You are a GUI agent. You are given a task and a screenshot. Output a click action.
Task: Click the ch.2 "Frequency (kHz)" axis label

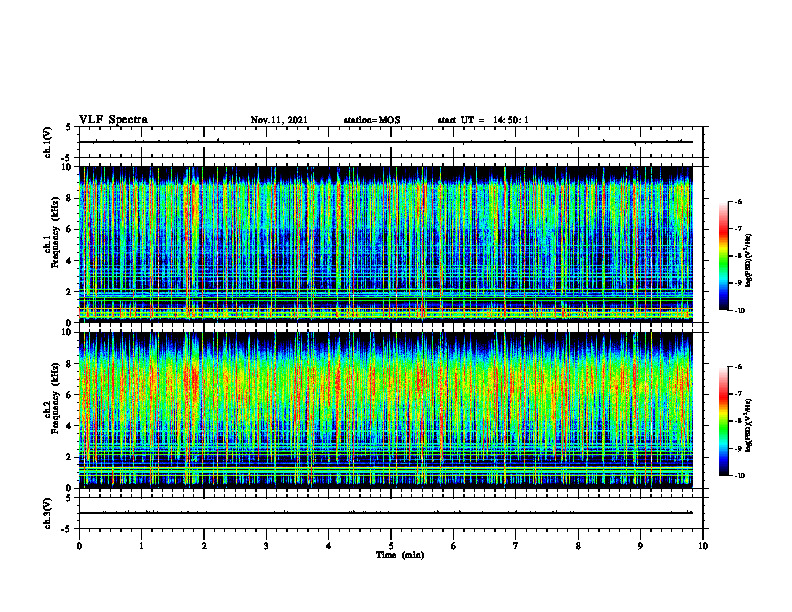point(55,397)
